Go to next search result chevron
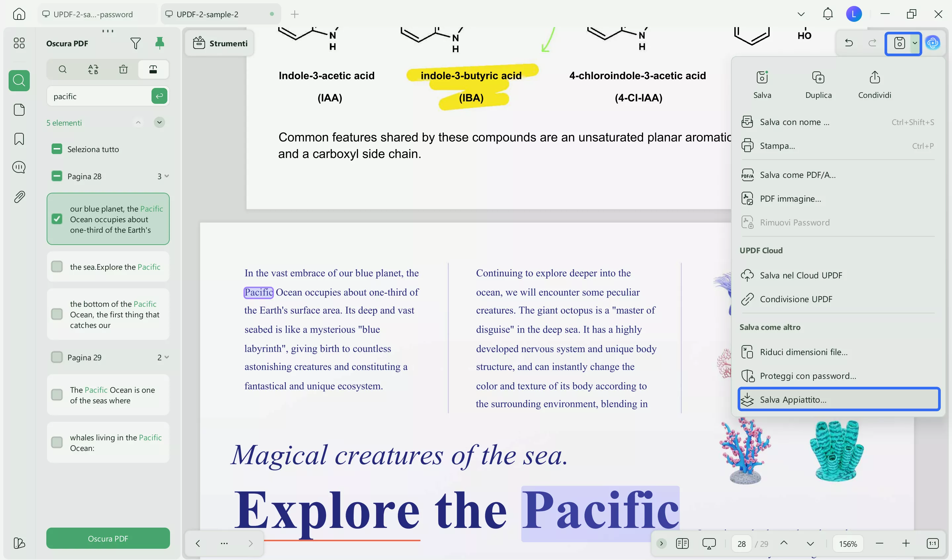This screenshot has height=560, width=952. click(159, 122)
